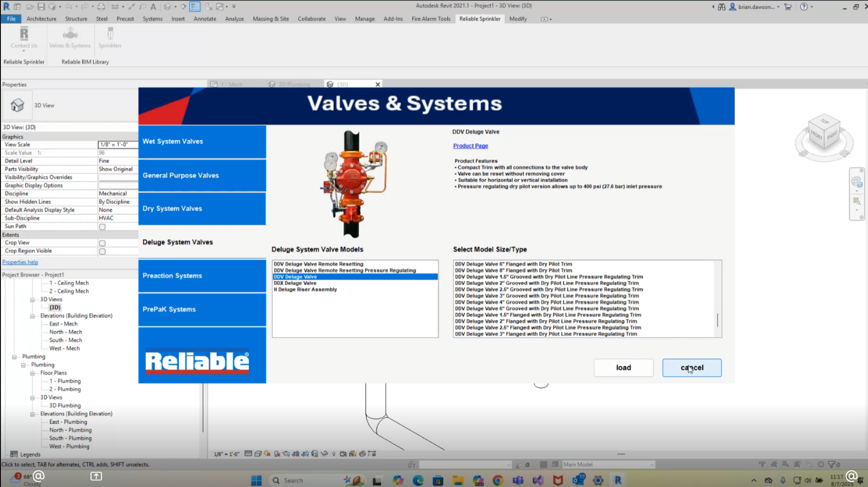This screenshot has height=487, width=868.
Task: Collapse the Elevations node above East - Mech
Action: coord(32,316)
